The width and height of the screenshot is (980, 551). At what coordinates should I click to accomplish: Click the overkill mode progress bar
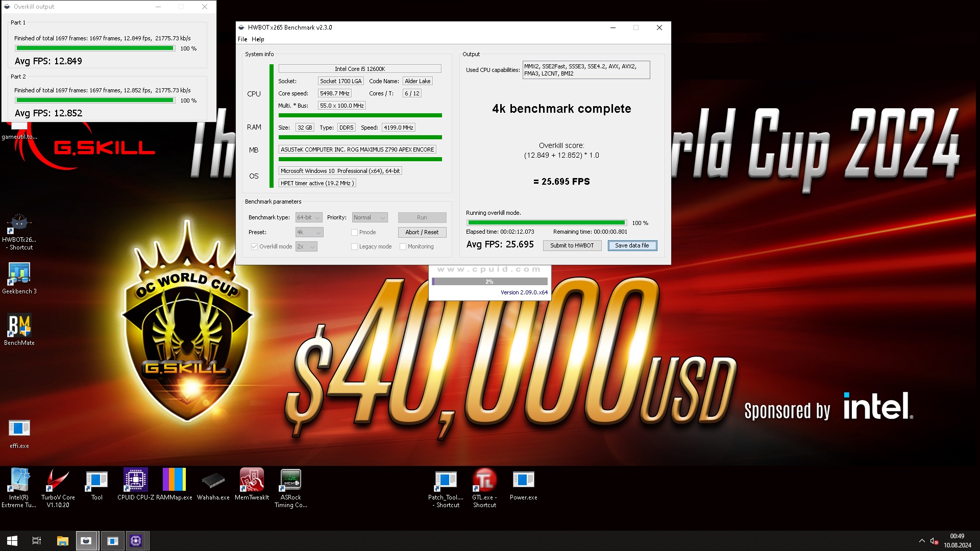click(547, 222)
